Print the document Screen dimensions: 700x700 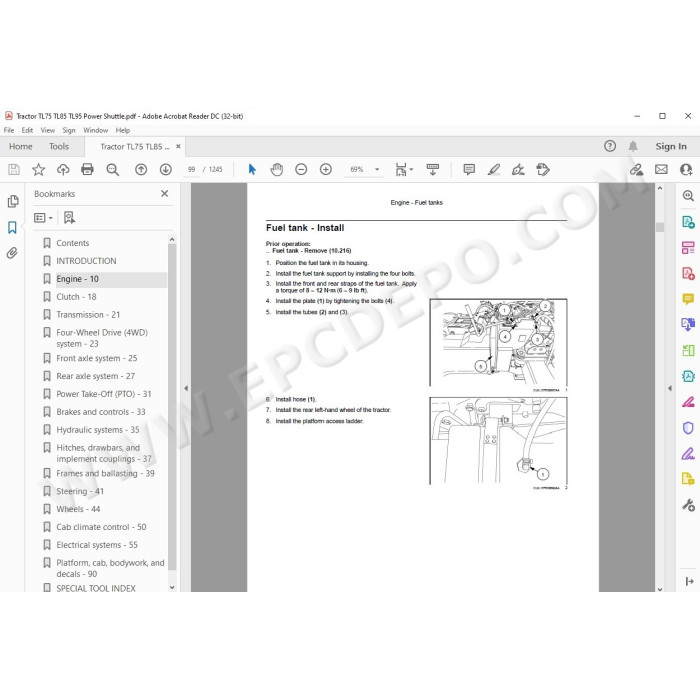pos(88,170)
